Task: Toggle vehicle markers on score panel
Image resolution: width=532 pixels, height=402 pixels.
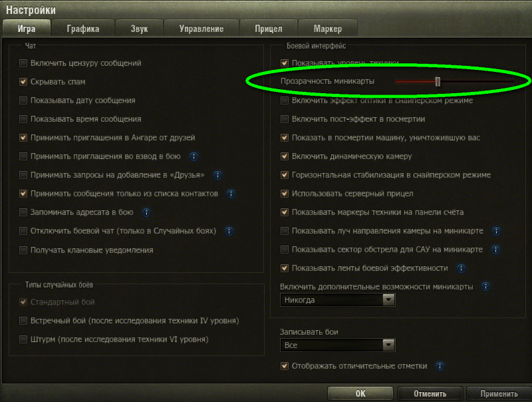Action: 285,212
